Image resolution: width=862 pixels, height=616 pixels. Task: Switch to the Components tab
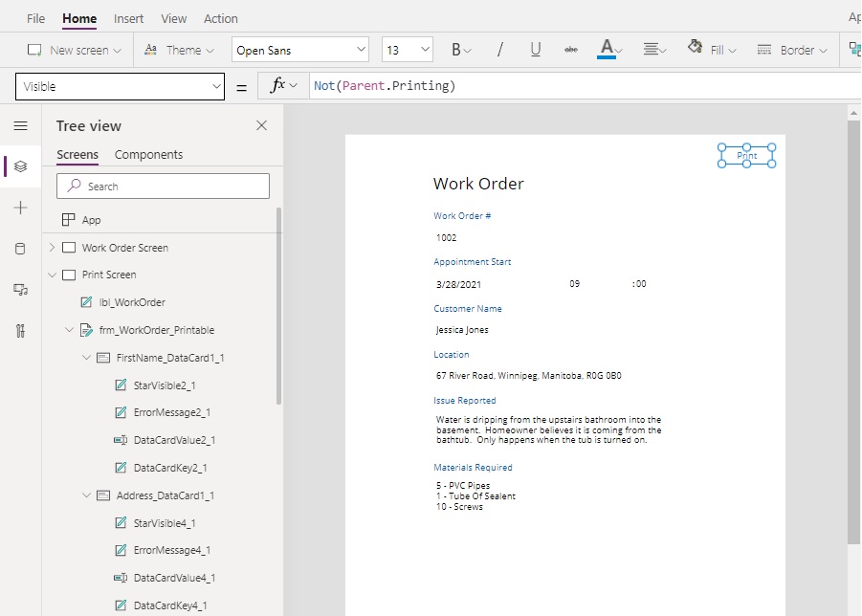(148, 155)
